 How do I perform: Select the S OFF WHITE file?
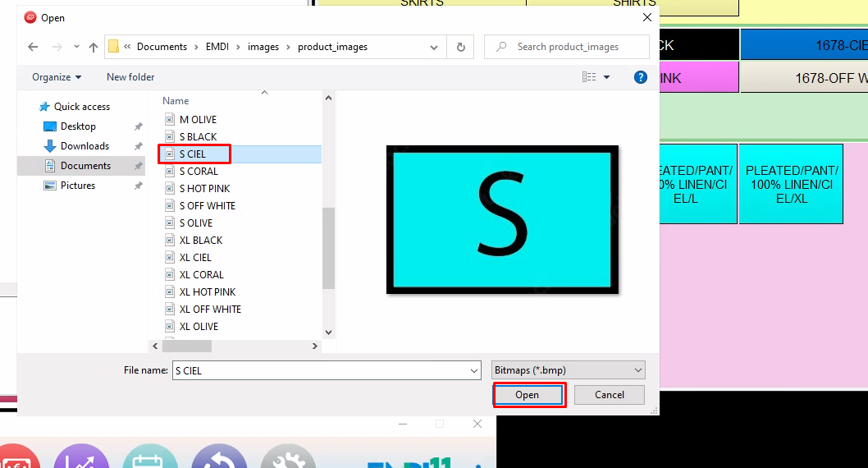point(208,205)
